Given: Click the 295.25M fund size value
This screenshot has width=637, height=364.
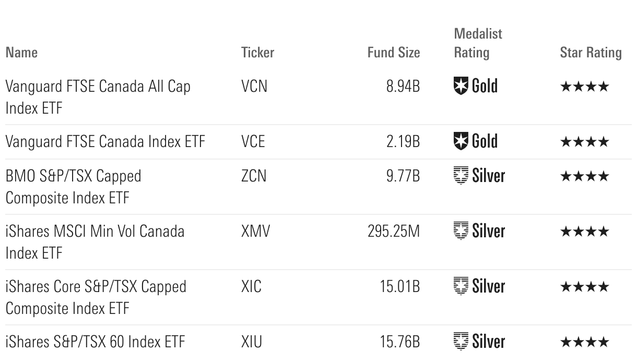Looking at the screenshot, I should [394, 231].
